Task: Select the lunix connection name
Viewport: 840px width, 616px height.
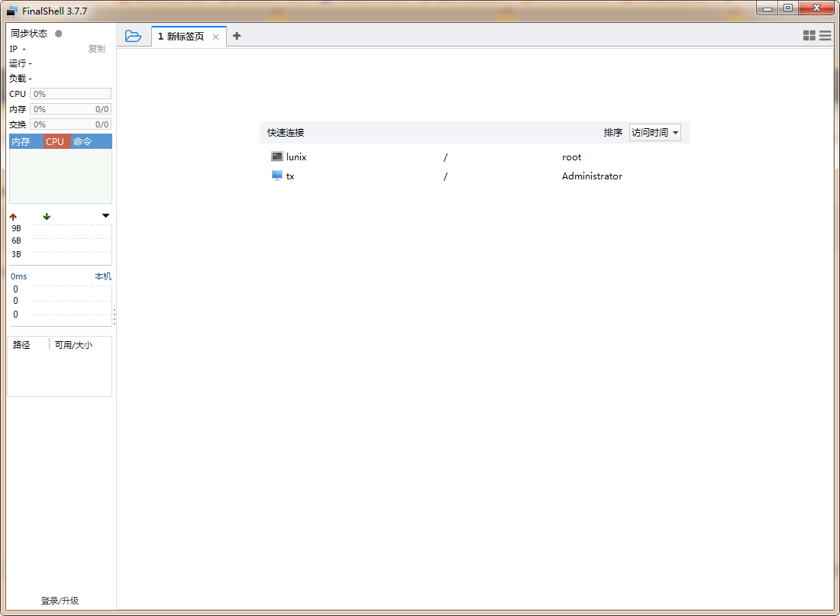Action: tap(296, 157)
